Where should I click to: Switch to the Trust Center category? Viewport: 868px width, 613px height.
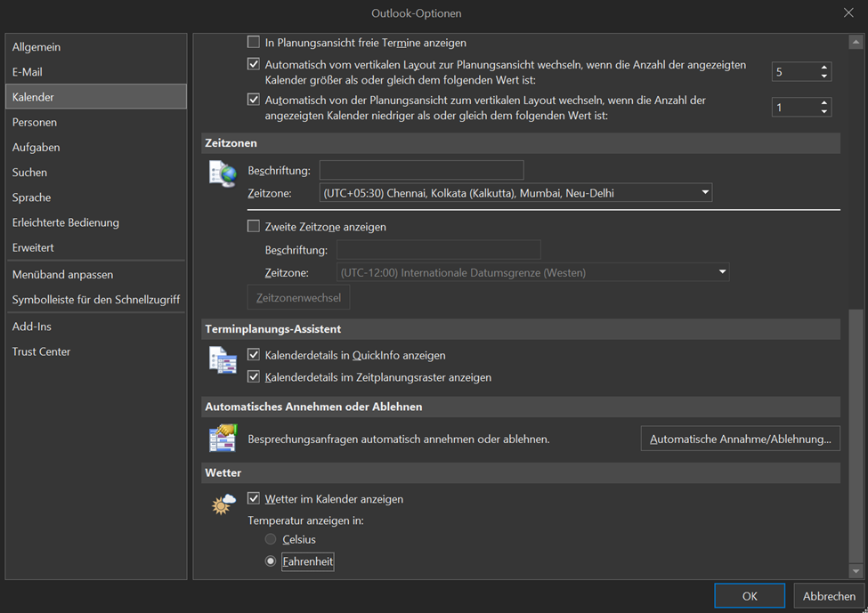42,351
